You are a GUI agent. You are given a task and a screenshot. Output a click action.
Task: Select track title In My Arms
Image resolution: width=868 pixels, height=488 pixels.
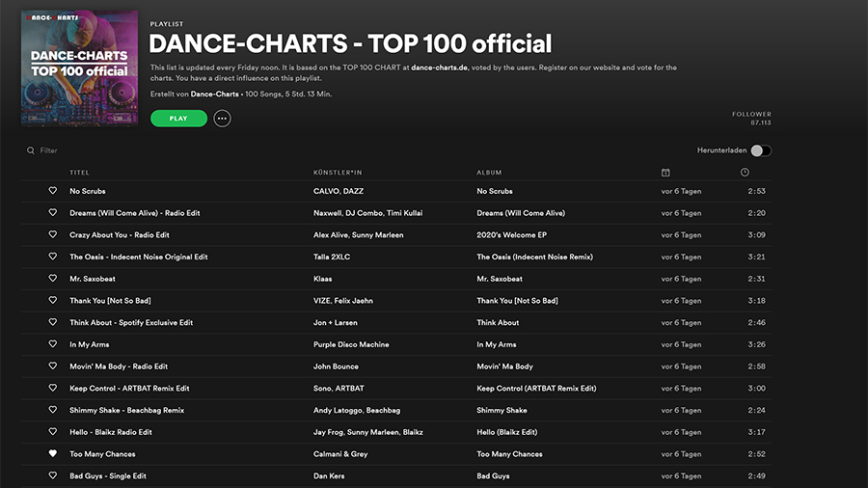89,344
